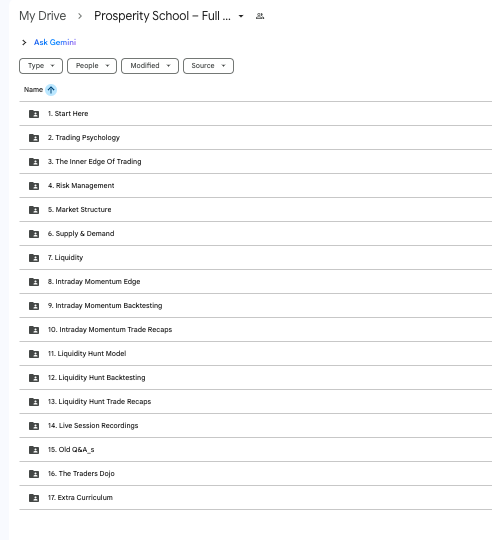492x540 pixels.
Task: Click folder icon for 17. Extra Curriculum
Action: tap(34, 498)
